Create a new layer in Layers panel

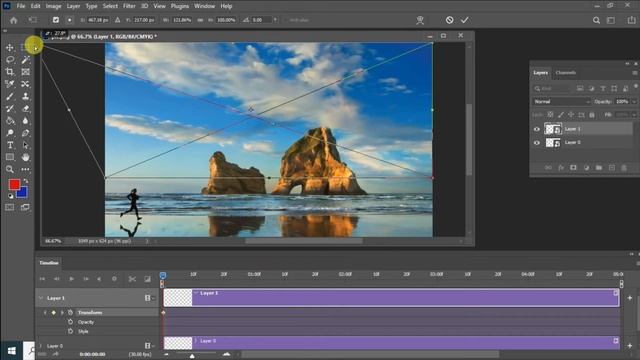611,168
